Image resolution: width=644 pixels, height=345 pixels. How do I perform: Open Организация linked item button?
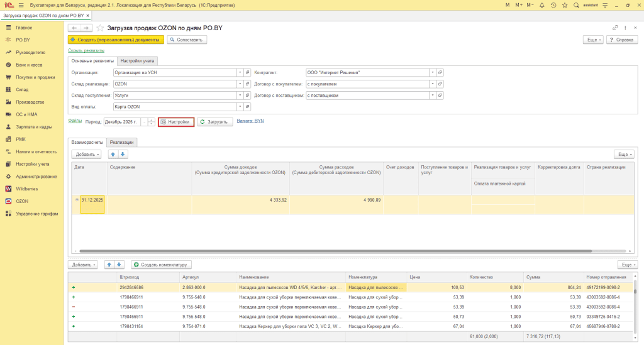click(x=247, y=73)
